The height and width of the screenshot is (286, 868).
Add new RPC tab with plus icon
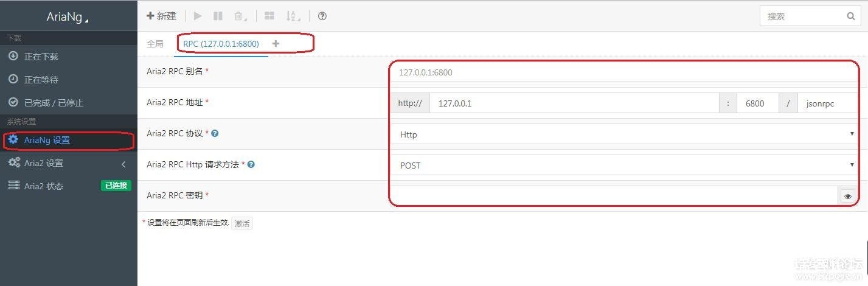point(276,44)
